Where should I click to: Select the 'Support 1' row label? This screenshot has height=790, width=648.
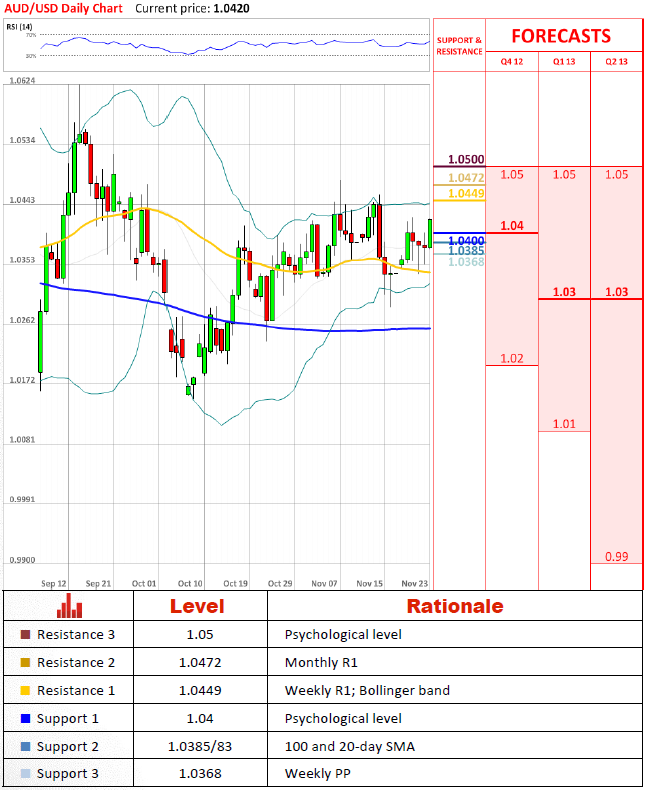[x=68, y=719]
